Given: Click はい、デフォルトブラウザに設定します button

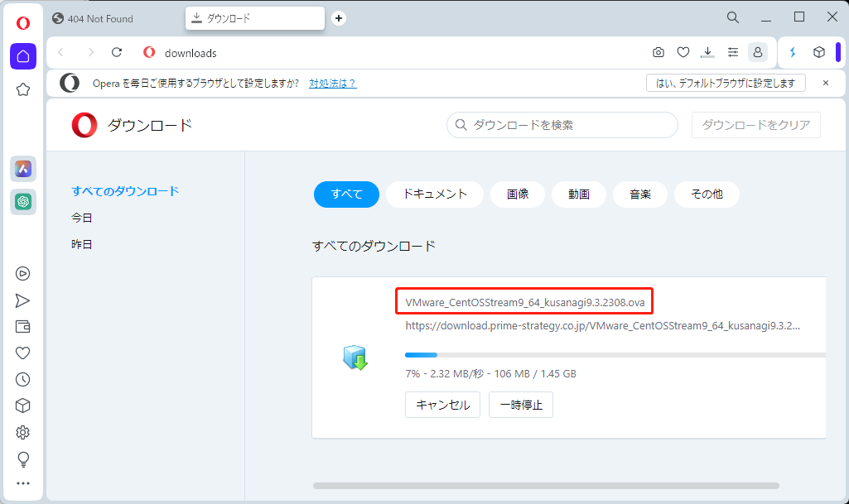Looking at the screenshot, I should pyautogui.click(x=726, y=84).
